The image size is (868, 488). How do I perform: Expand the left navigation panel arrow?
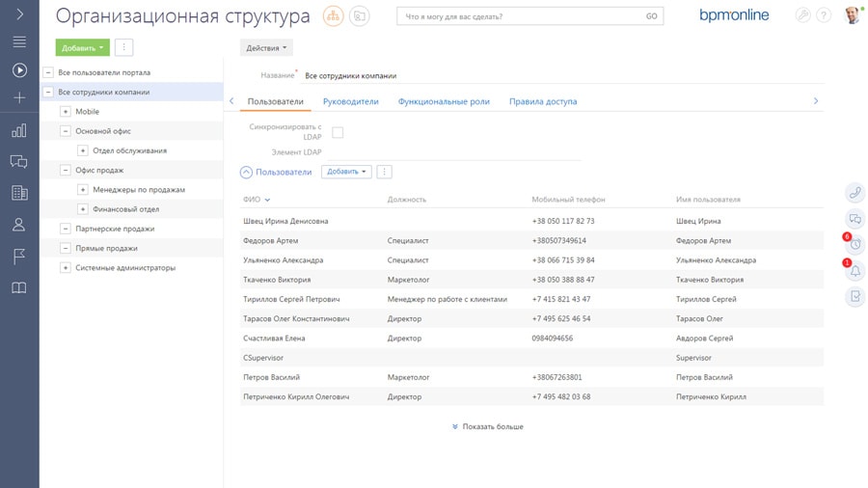[x=20, y=14]
